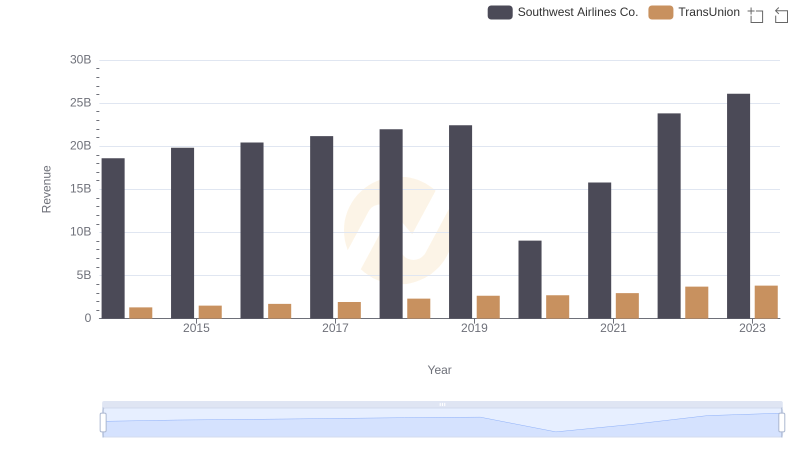
Task: Click the Southwest Airlines 2017 bar
Action: pos(321,227)
